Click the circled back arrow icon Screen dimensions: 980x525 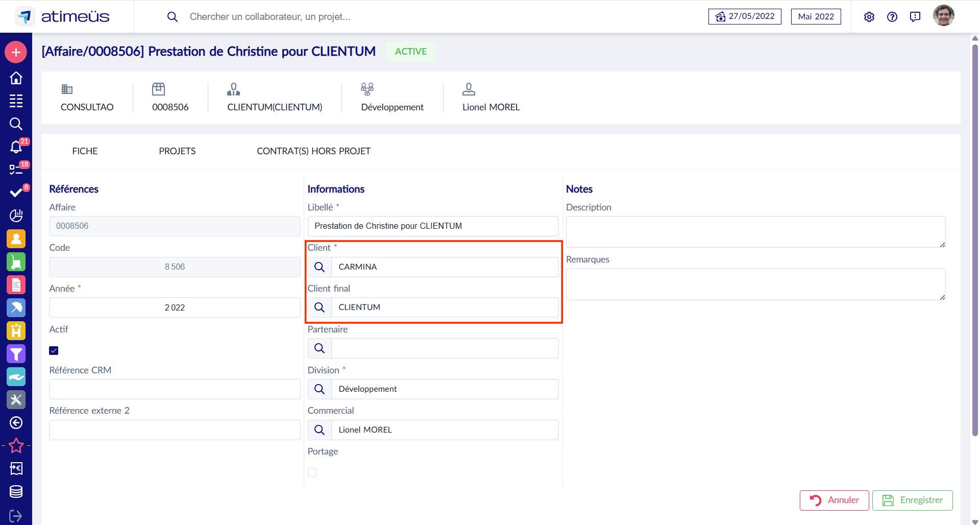click(16, 422)
